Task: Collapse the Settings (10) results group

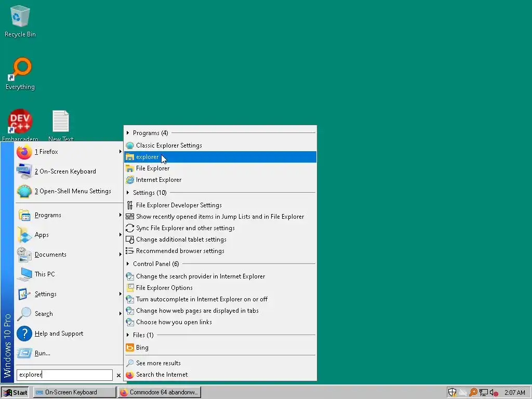Action: click(x=128, y=192)
